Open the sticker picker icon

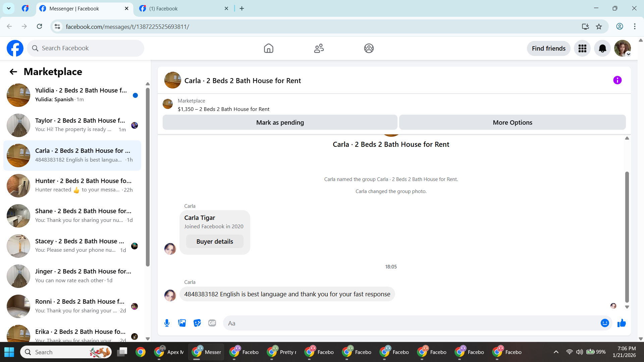[197, 323]
